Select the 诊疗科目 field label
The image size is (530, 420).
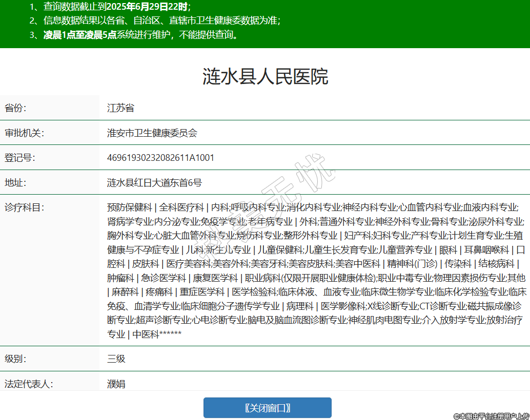(24, 207)
